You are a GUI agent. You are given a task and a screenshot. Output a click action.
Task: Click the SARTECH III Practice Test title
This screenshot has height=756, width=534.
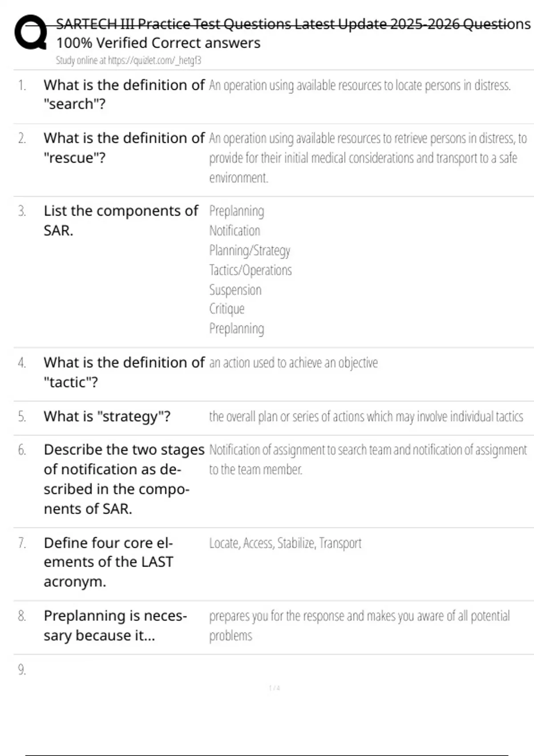coord(293,24)
